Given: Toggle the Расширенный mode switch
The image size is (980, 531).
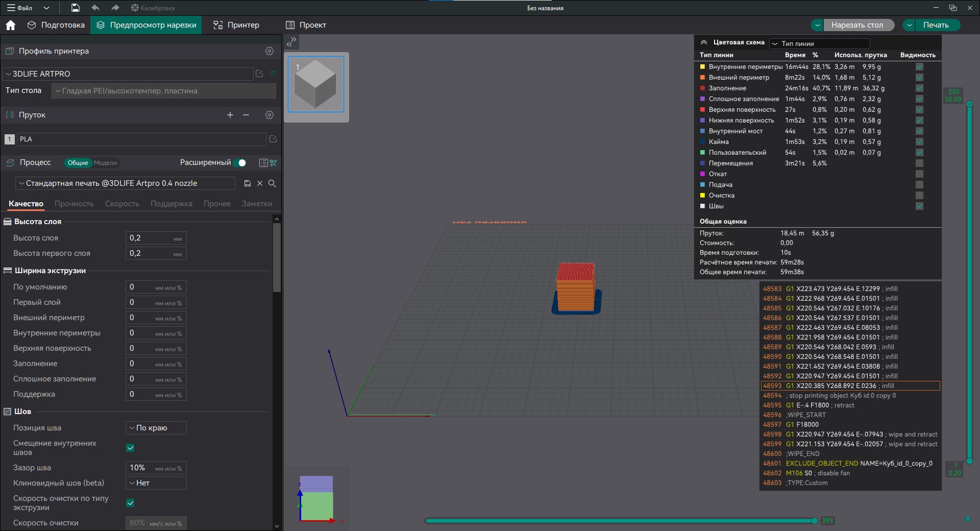Looking at the screenshot, I should pyautogui.click(x=240, y=163).
